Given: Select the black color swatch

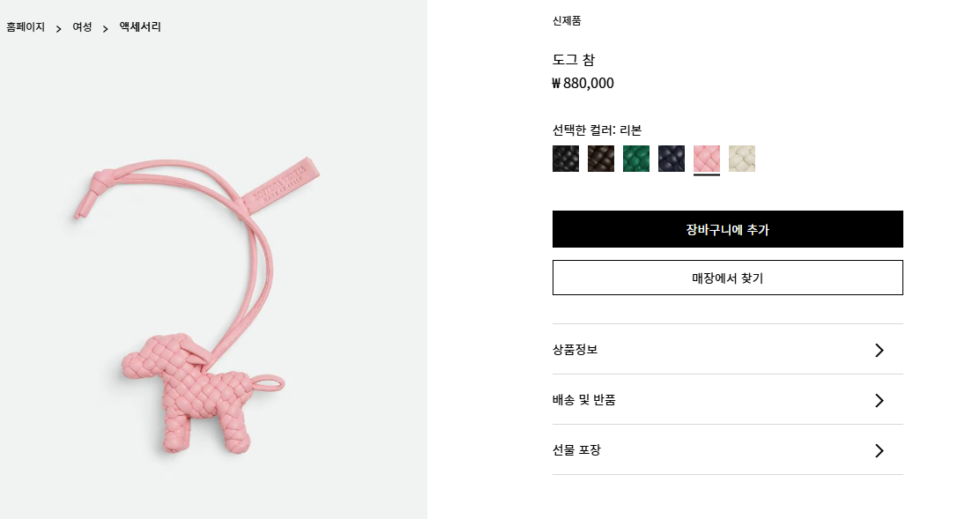Looking at the screenshot, I should click(566, 159).
